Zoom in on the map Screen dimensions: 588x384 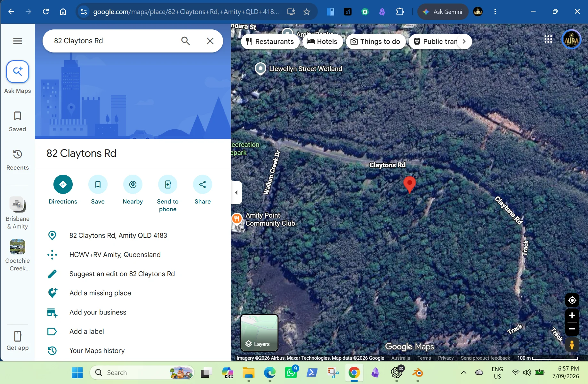[x=572, y=316]
